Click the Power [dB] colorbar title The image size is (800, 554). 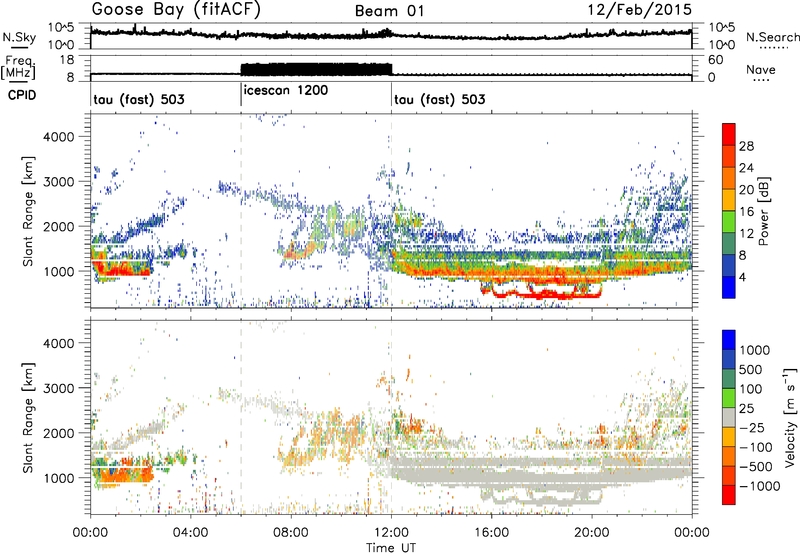(763, 211)
